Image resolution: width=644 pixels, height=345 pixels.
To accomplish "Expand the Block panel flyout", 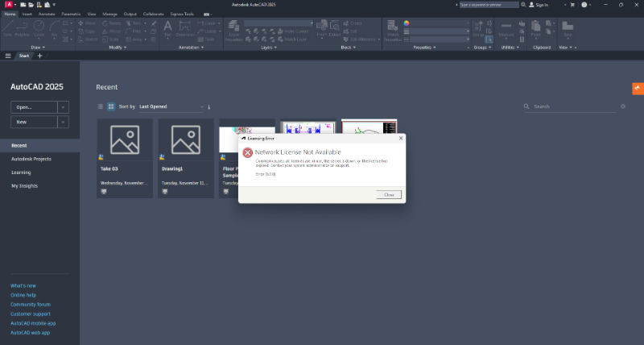I will tap(349, 48).
